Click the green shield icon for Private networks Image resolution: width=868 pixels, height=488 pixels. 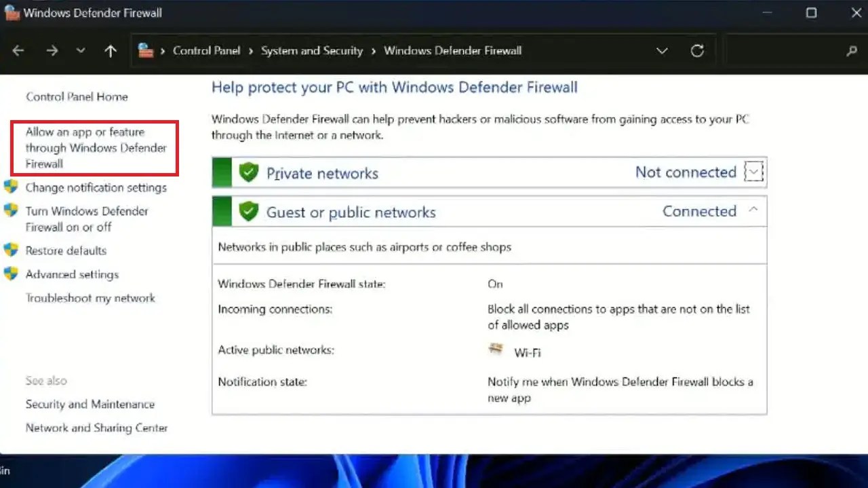248,172
